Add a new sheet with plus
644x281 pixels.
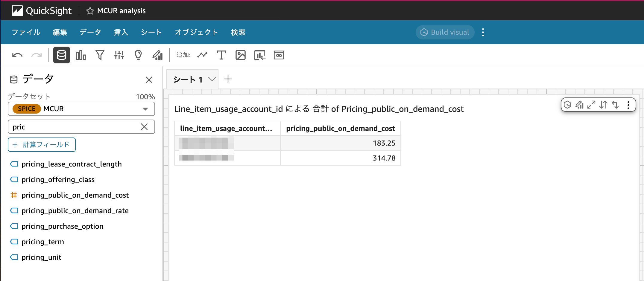coord(228,79)
